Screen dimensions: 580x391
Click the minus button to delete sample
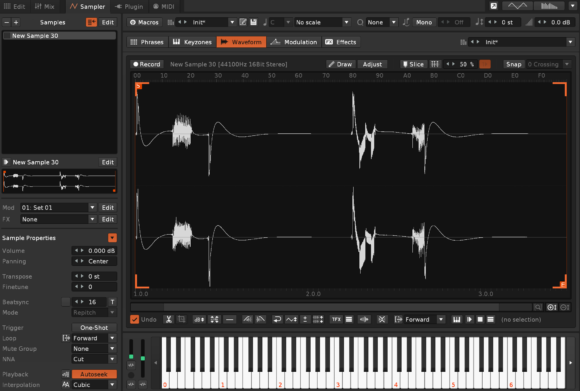click(x=6, y=22)
